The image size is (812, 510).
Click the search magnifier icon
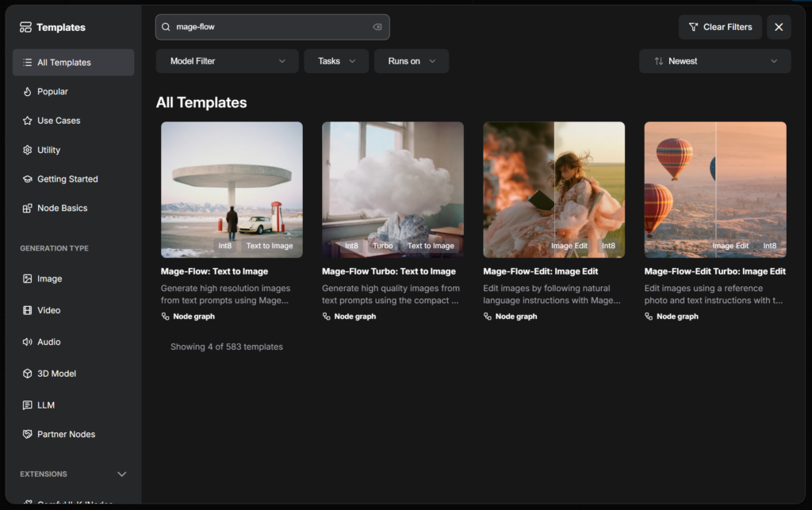(x=166, y=27)
